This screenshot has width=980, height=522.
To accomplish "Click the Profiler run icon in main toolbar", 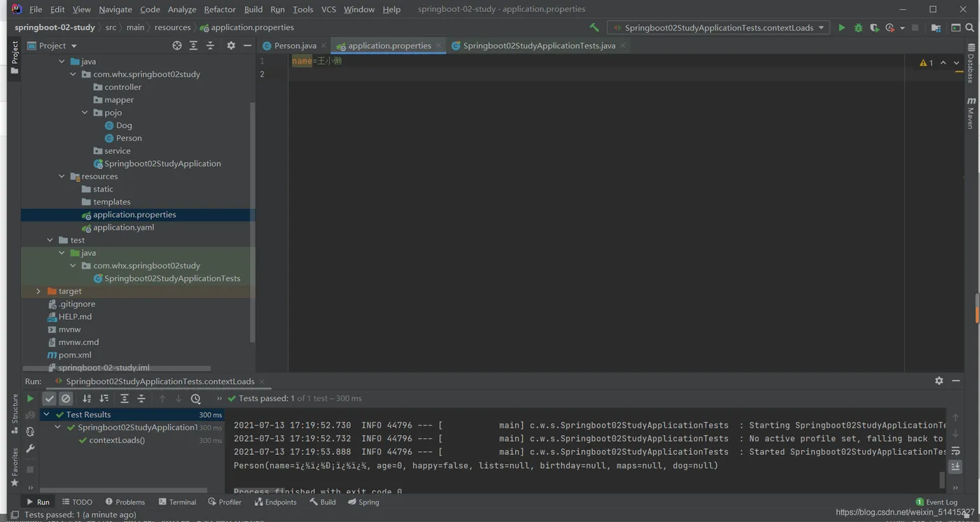I will pyautogui.click(x=890, y=28).
